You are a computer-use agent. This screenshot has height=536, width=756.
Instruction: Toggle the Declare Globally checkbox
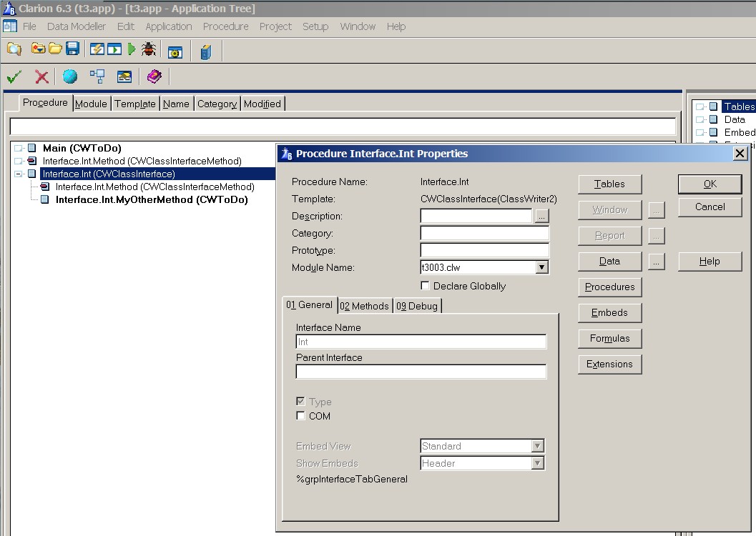tap(425, 286)
